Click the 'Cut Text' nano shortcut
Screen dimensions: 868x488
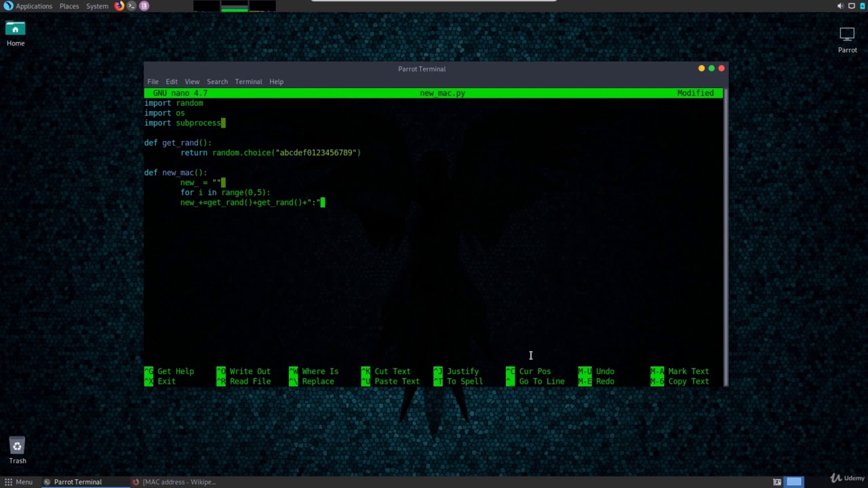[386, 371]
